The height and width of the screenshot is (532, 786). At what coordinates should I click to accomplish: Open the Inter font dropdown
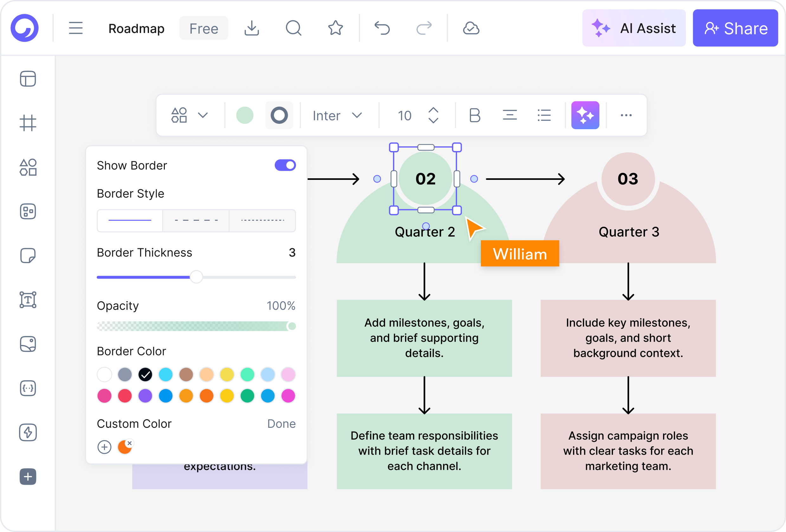(x=338, y=116)
